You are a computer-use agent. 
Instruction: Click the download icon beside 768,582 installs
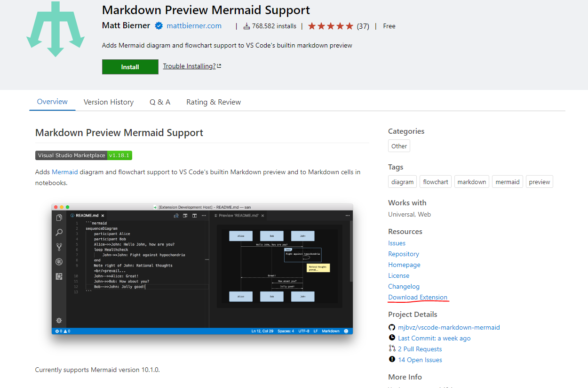click(x=246, y=26)
